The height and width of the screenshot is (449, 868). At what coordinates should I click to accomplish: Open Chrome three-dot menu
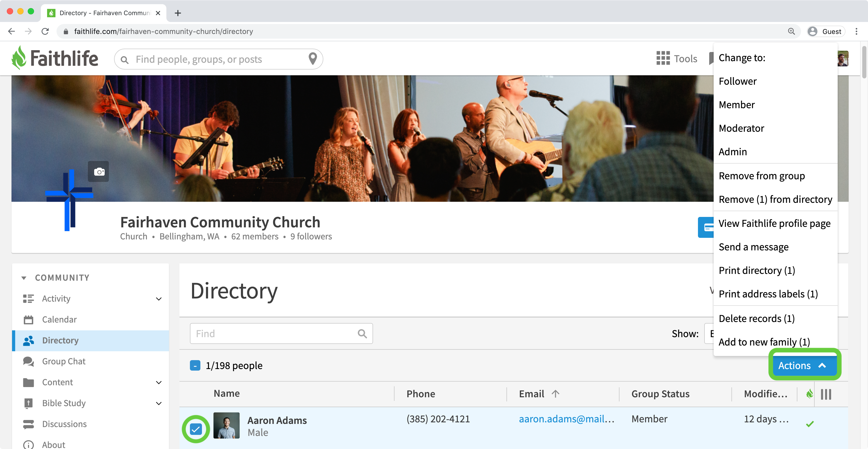click(856, 31)
